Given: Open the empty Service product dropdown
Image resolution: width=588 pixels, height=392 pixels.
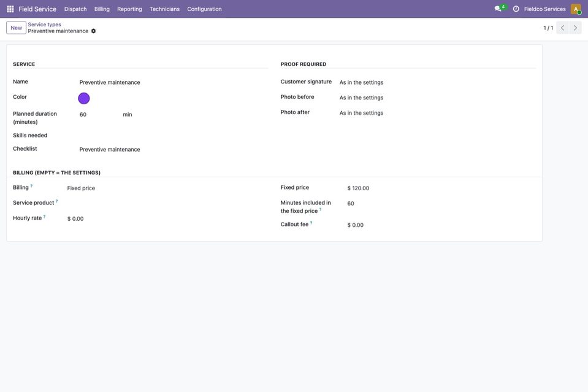Looking at the screenshot, I should click(167, 203).
